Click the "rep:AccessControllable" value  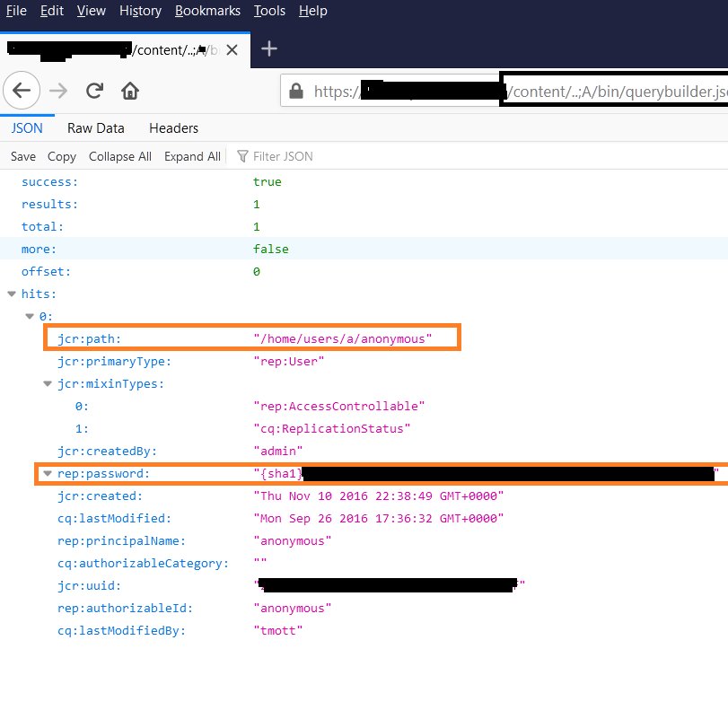[339, 407]
